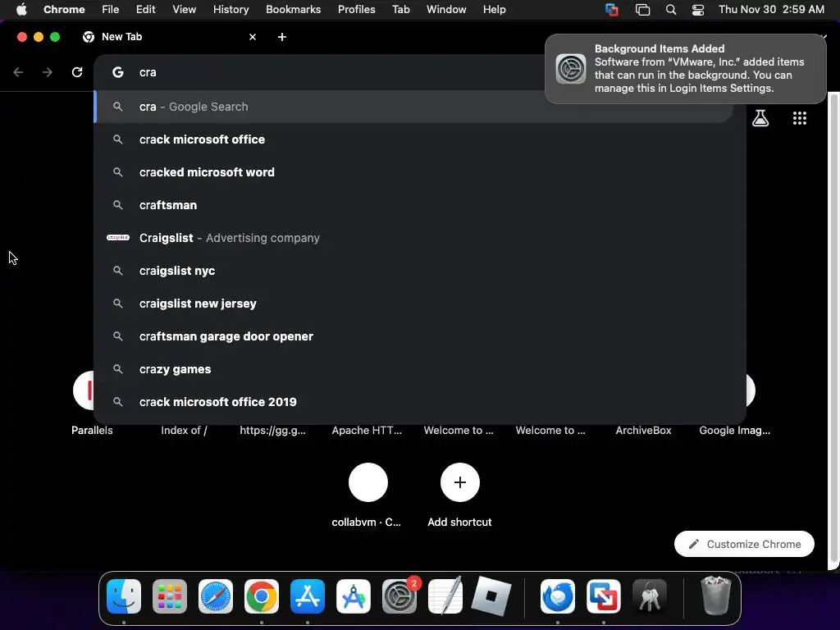Open Finder from the Dock

(x=124, y=596)
